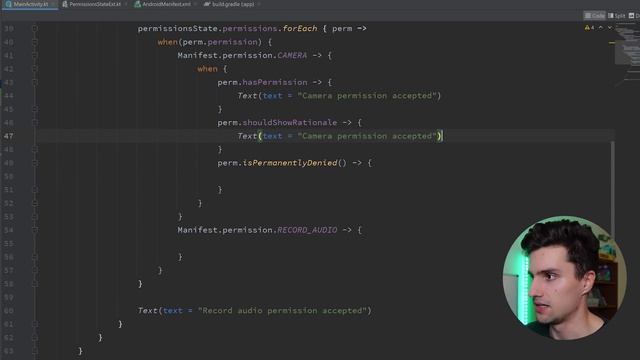Click 'forEach' on line 39
This screenshot has width=640, height=360.
pyautogui.click(x=300, y=29)
